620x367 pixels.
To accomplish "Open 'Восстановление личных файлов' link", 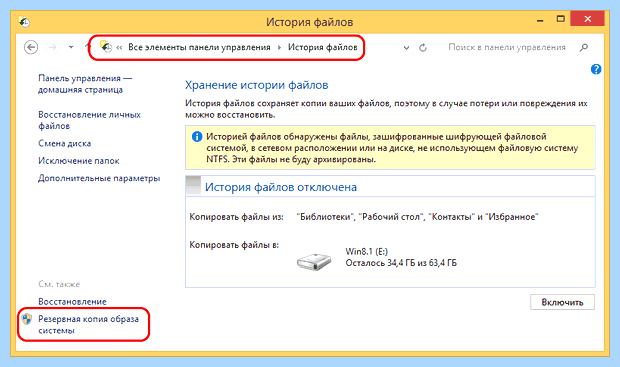I will coord(89,120).
